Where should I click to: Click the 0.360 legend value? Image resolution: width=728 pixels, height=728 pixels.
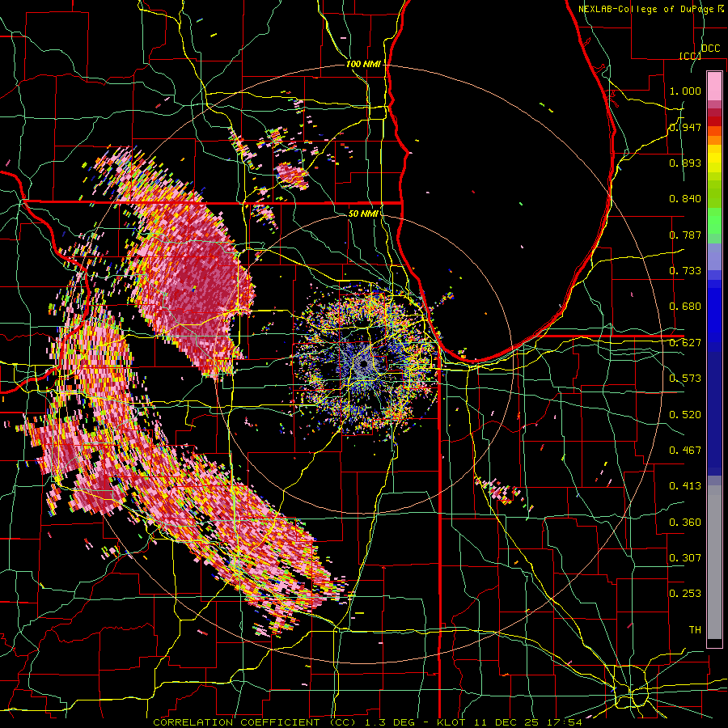click(685, 523)
